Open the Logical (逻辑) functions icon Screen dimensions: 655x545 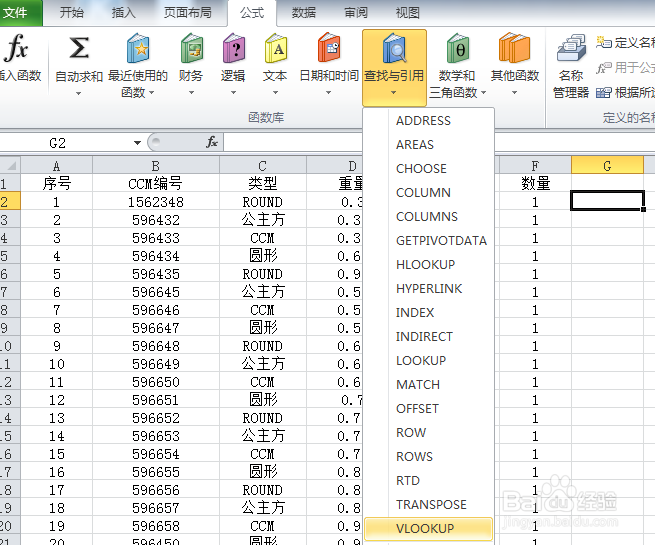click(234, 48)
